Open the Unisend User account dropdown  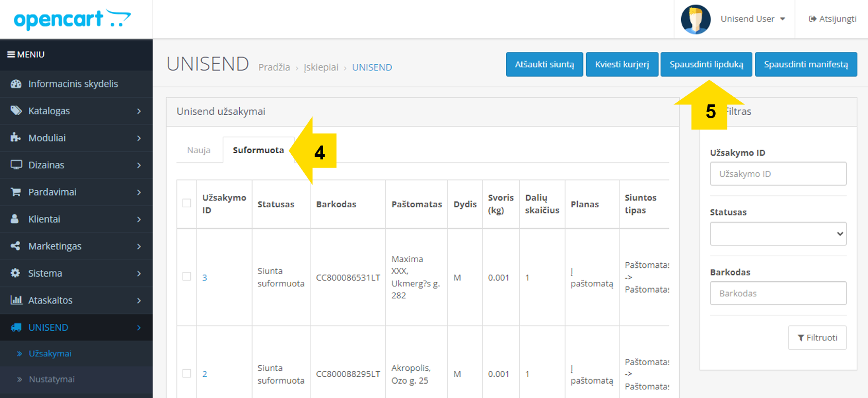pos(752,19)
